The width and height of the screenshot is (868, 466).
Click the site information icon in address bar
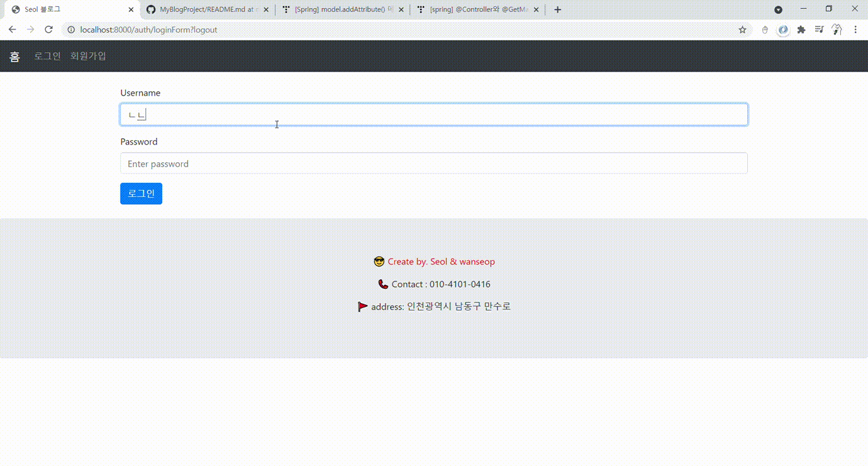coord(71,30)
